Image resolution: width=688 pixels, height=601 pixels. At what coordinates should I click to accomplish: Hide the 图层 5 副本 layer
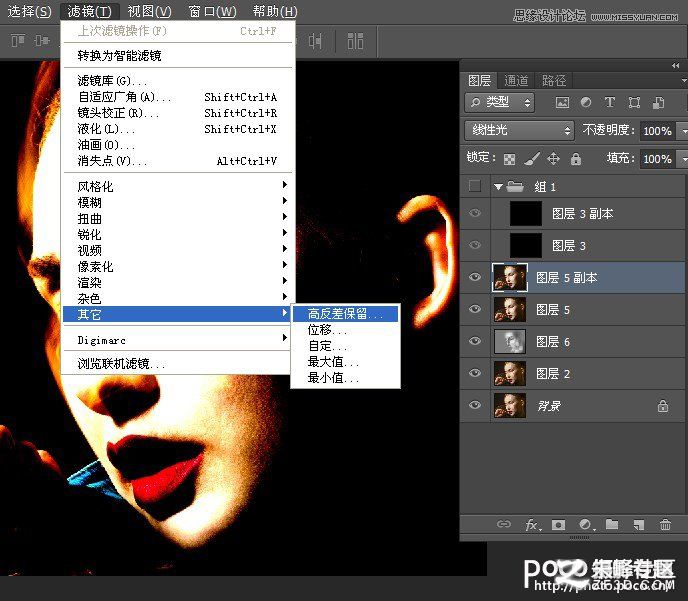pyautogui.click(x=475, y=277)
